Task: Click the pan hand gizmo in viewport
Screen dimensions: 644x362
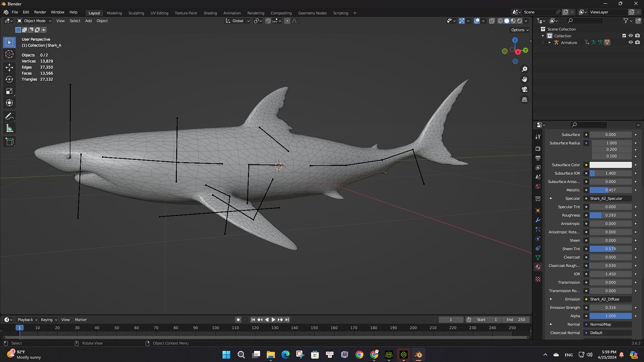Action: (x=525, y=79)
